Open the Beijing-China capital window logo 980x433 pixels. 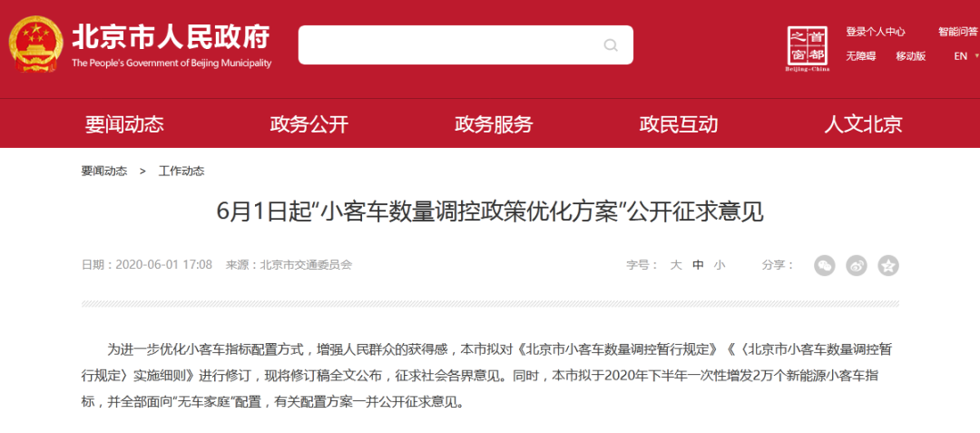(808, 49)
